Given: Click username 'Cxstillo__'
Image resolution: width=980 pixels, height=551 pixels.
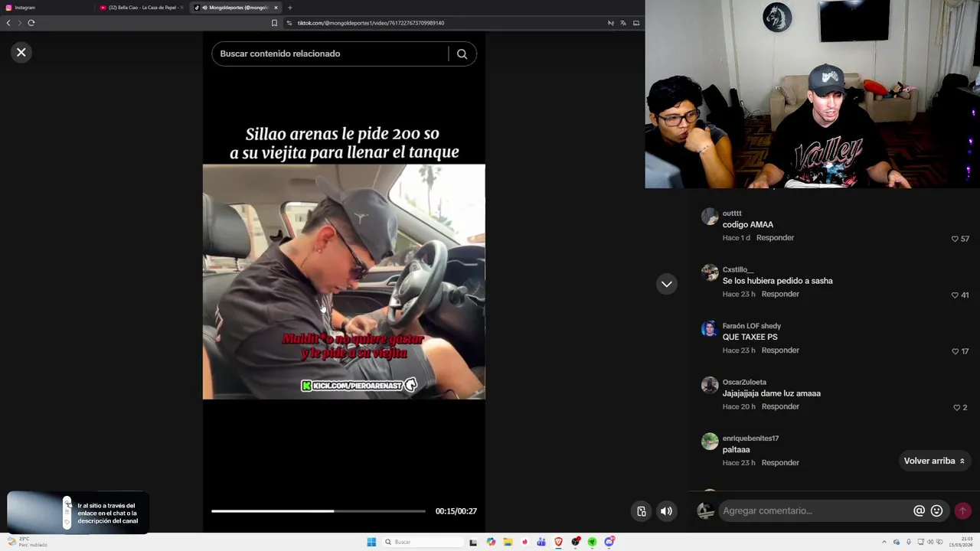Looking at the screenshot, I should pos(738,269).
